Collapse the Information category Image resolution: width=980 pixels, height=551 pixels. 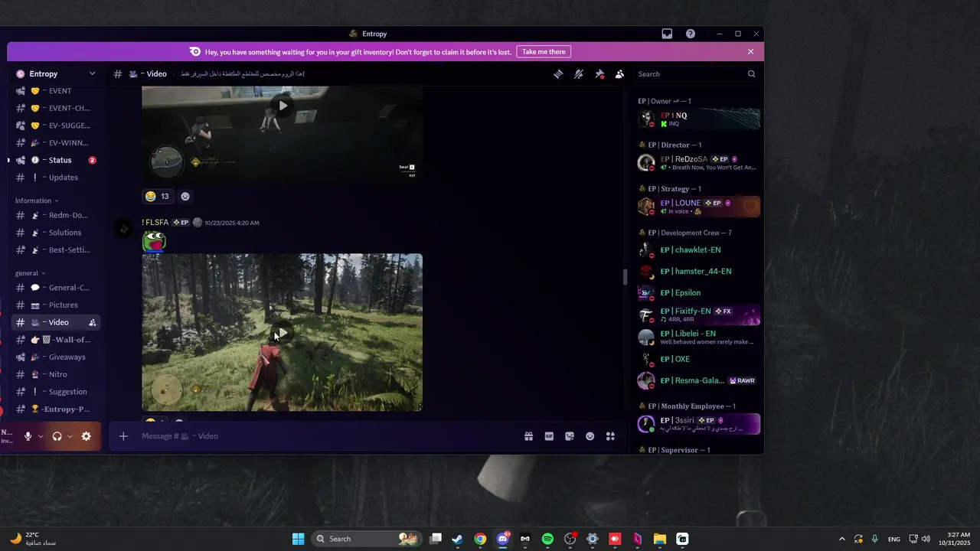(x=37, y=201)
